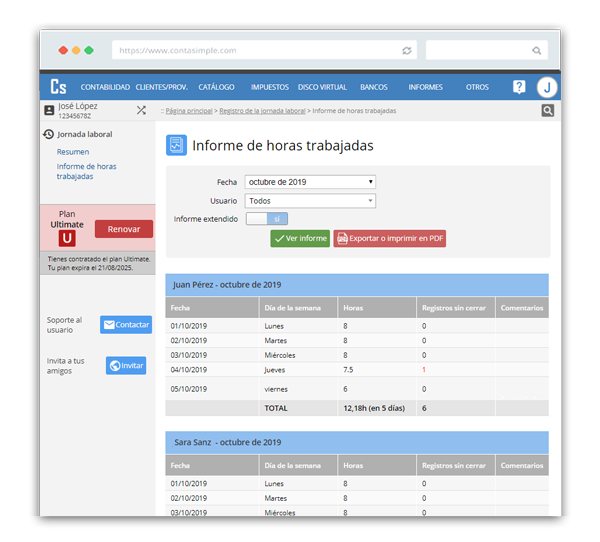Click the viernes day cell

276,389
